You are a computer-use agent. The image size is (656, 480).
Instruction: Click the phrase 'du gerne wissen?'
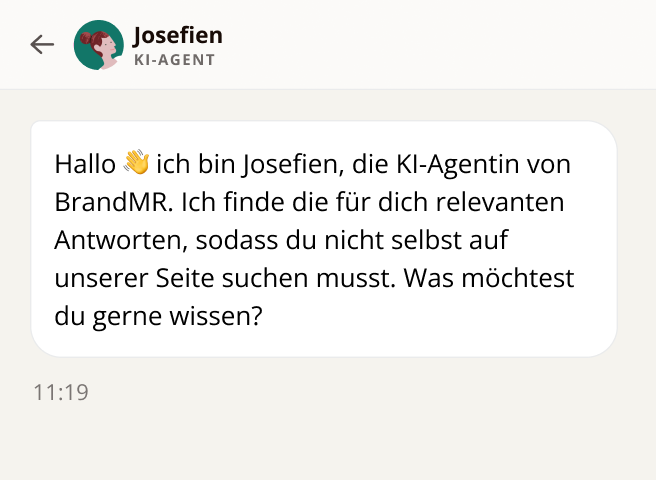tap(159, 317)
